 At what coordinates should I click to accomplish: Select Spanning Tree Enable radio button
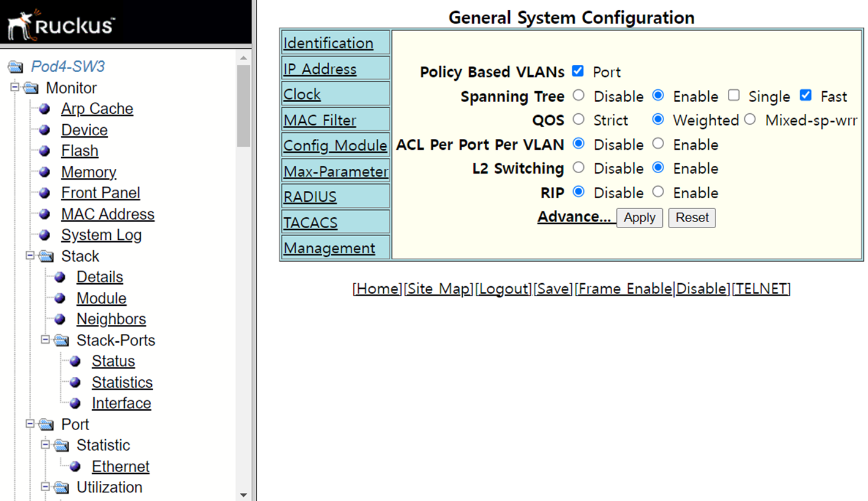pos(658,95)
